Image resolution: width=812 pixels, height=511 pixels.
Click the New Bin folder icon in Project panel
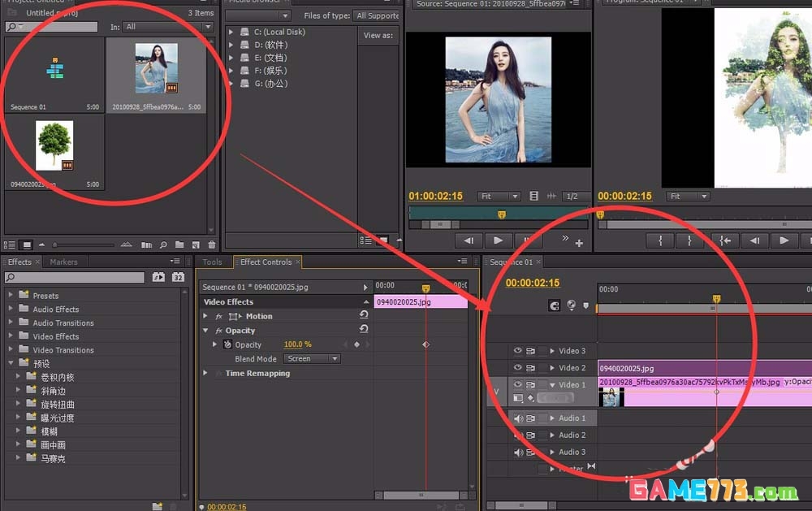tap(180, 245)
